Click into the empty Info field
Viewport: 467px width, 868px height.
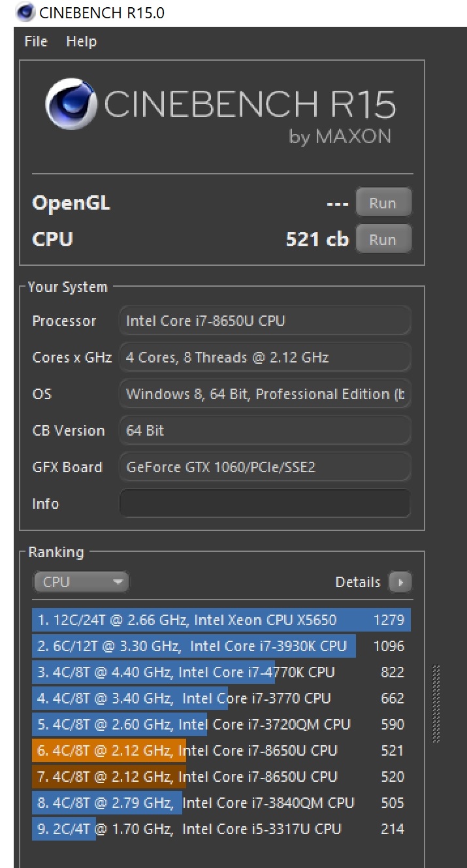pos(265,504)
